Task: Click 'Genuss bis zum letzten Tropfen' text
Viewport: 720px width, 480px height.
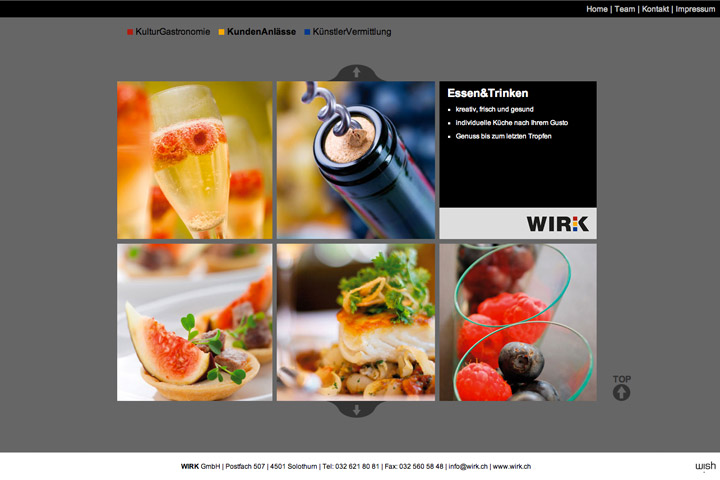Action: tap(503, 136)
